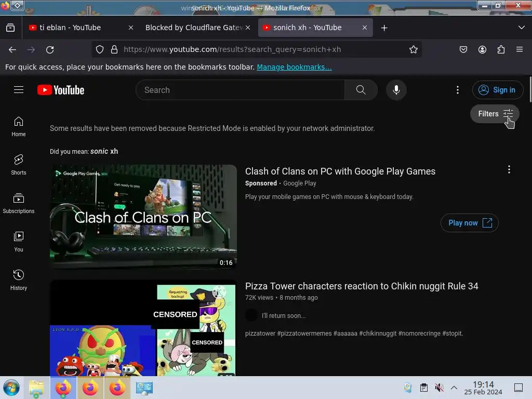Screen dimensions: 532x399
Task: Close the sonich xh - YouTube tab
Action: 365,28
